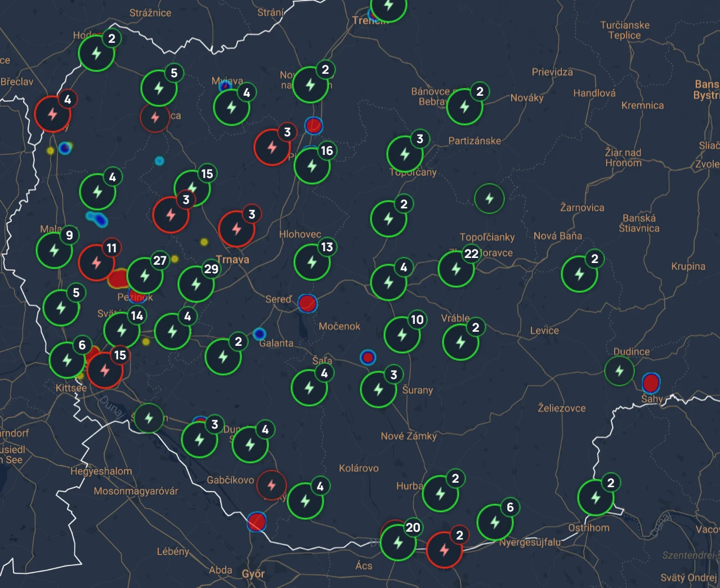Click the 6-charger cluster above Nyergesújfalu
Screen dimensions: 720x588
(x=495, y=522)
